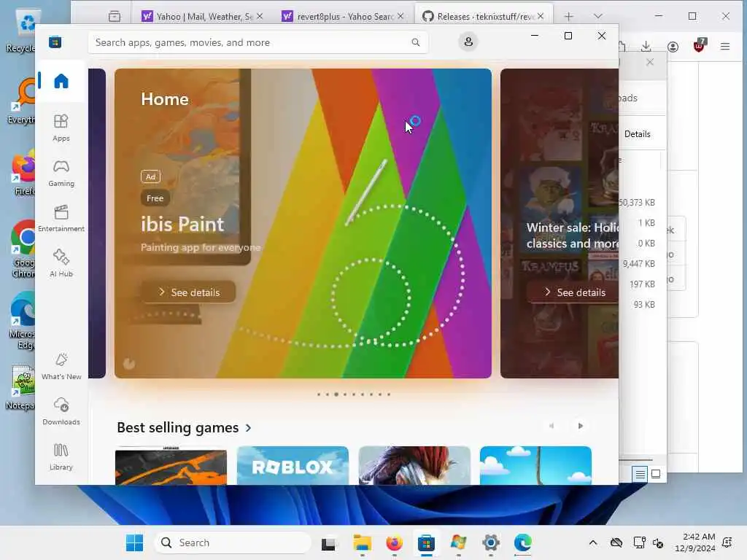Open notifications bell in taskbar

pos(727,542)
